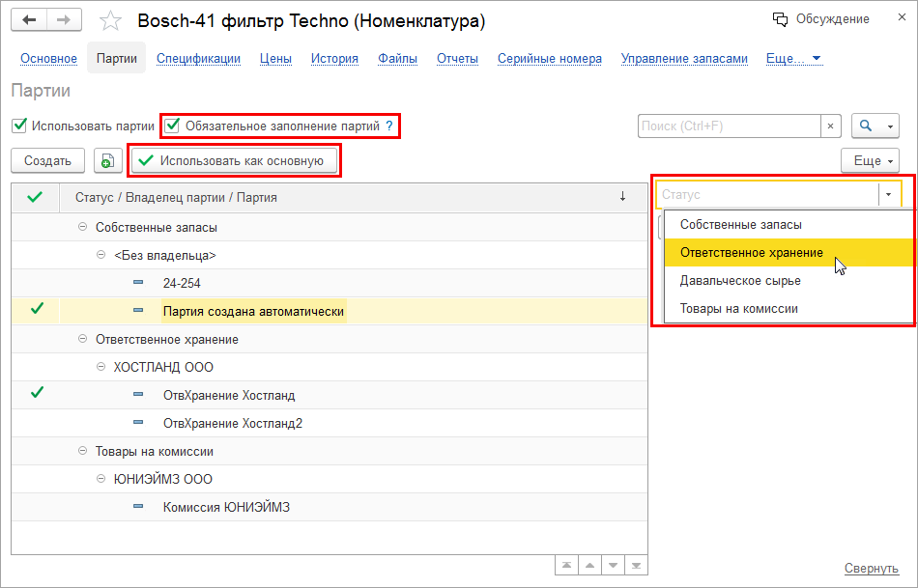This screenshot has width=918, height=588.
Task: Clear the search field with X button
Action: tap(831, 126)
